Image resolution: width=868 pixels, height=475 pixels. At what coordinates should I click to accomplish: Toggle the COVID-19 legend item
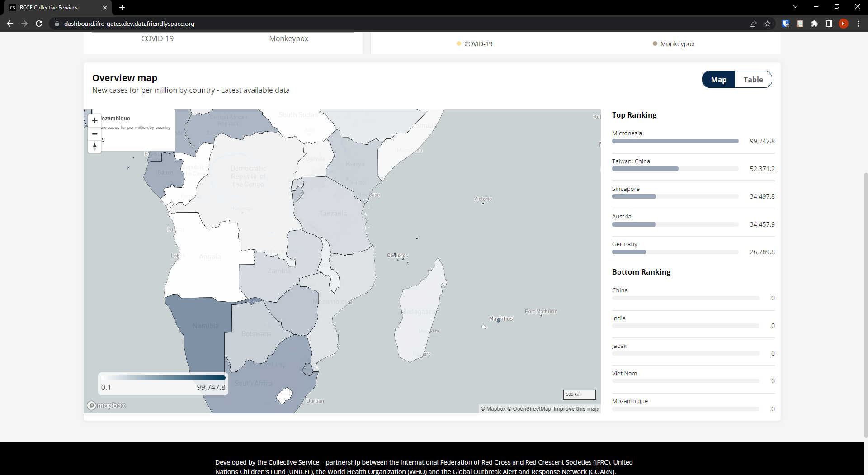pyautogui.click(x=474, y=43)
